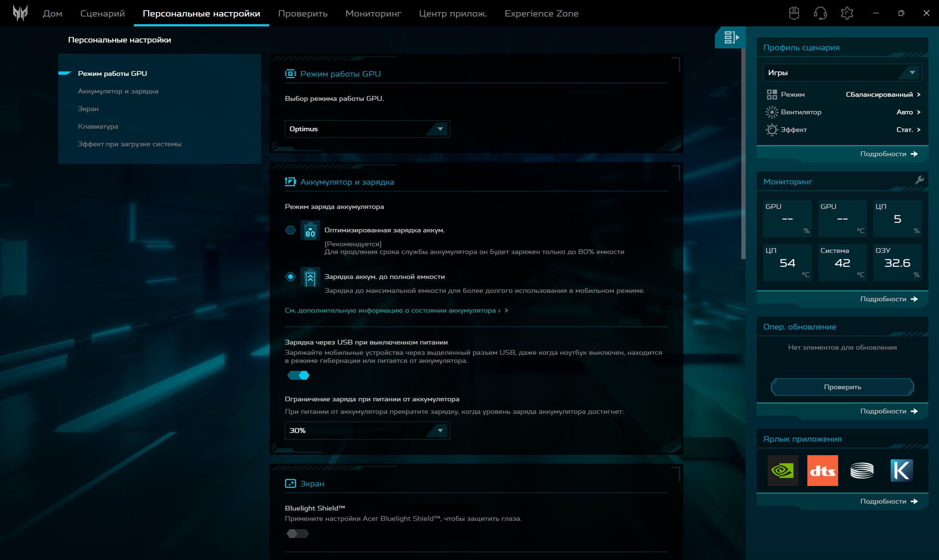Jump to Эффект при загрузке системы
Screen dimensions: 939x560
129,144
